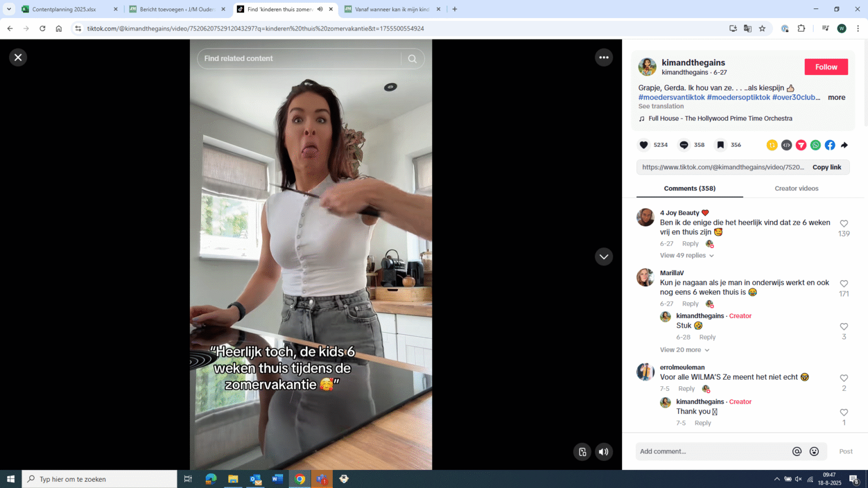Screen dimensions: 868x488
Task: Open the kimandthegains profile avatar
Action: 647,67
